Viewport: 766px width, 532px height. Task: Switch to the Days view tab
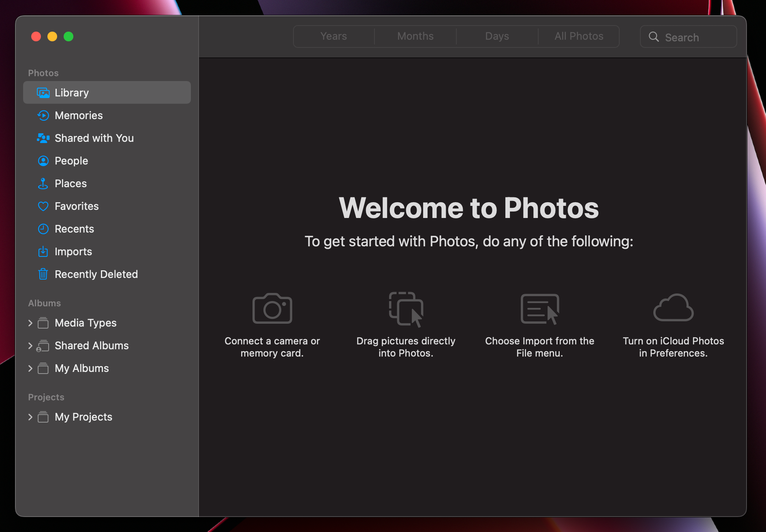pos(497,36)
